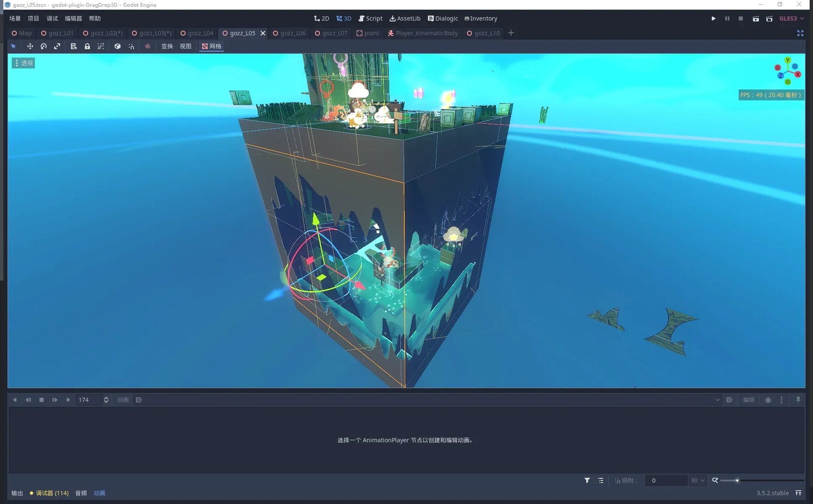The image size is (813, 504).
Task: Open the snap time unit dropdown
Action: pyautogui.click(x=698, y=480)
